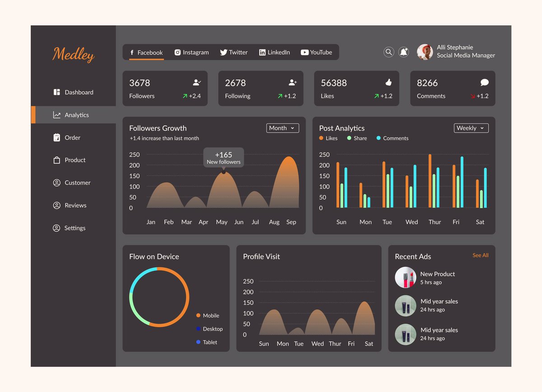Open Dashboard in the sidebar
Viewport: 542px width, 392px height.
pos(73,92)
